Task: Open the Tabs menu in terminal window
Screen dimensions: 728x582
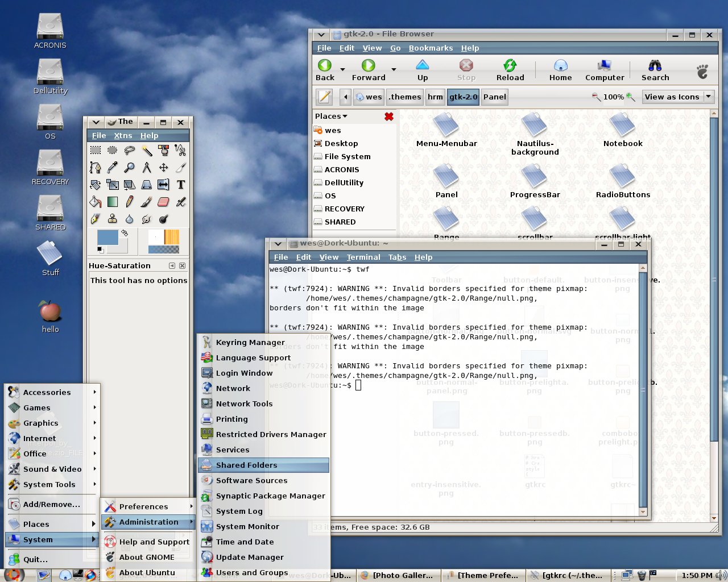Action: pyautogui.click(x=397, y=257)
